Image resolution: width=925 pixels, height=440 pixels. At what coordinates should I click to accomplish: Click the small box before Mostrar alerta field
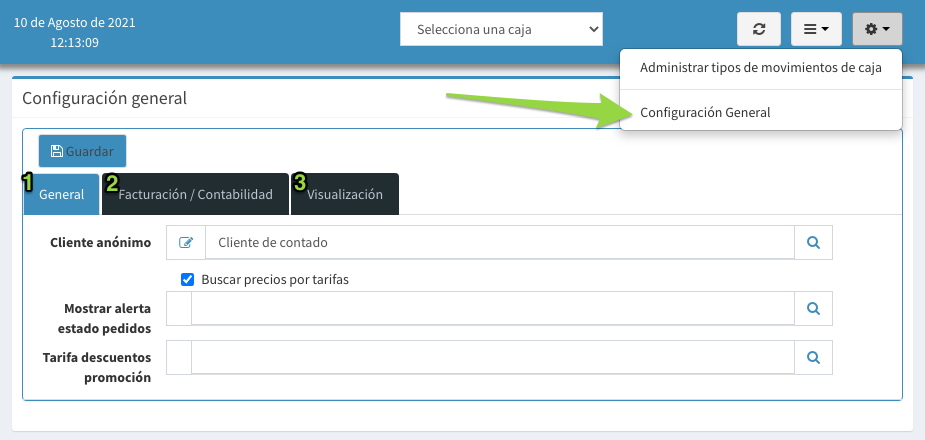click(x=179, y=308)
